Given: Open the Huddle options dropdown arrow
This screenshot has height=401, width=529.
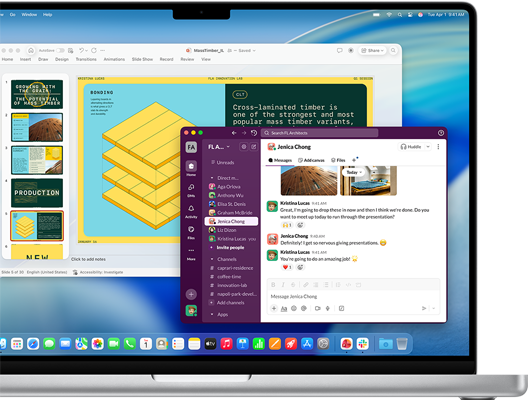Looking at the screenshot, I should coord(428,147).
